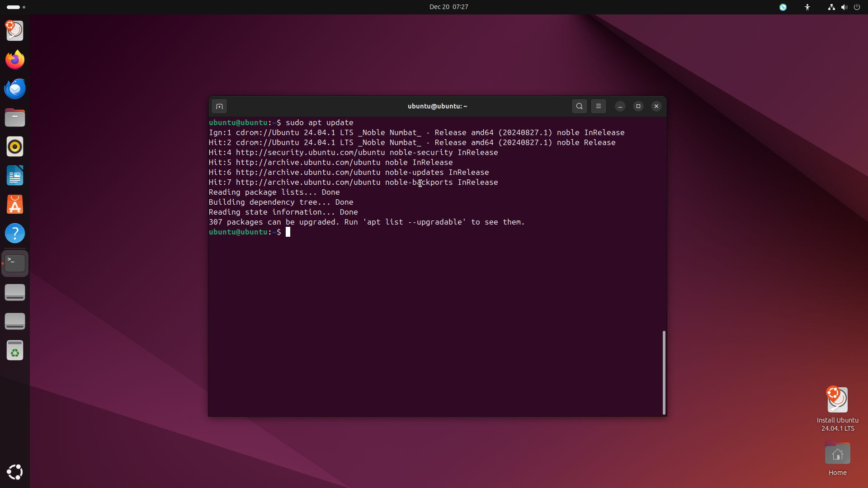Click 'Reading state information... Done' line
868x488 pixels.
tap(283, 212)
